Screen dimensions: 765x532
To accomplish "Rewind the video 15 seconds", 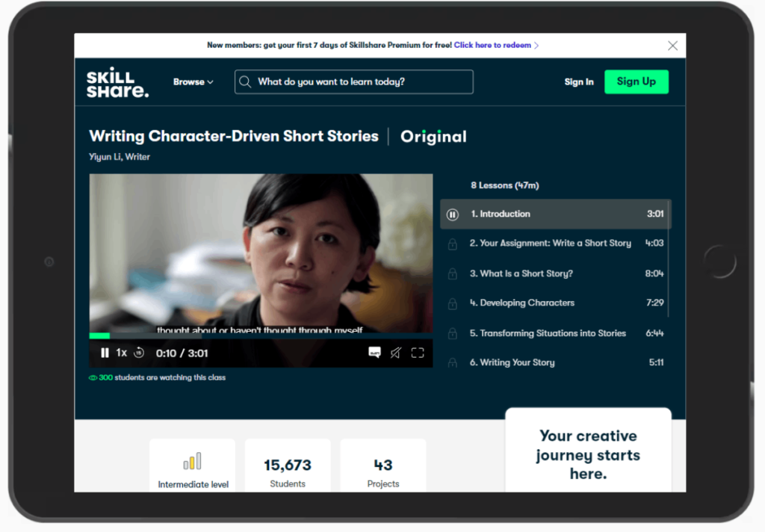I will [x=139, y=353].
